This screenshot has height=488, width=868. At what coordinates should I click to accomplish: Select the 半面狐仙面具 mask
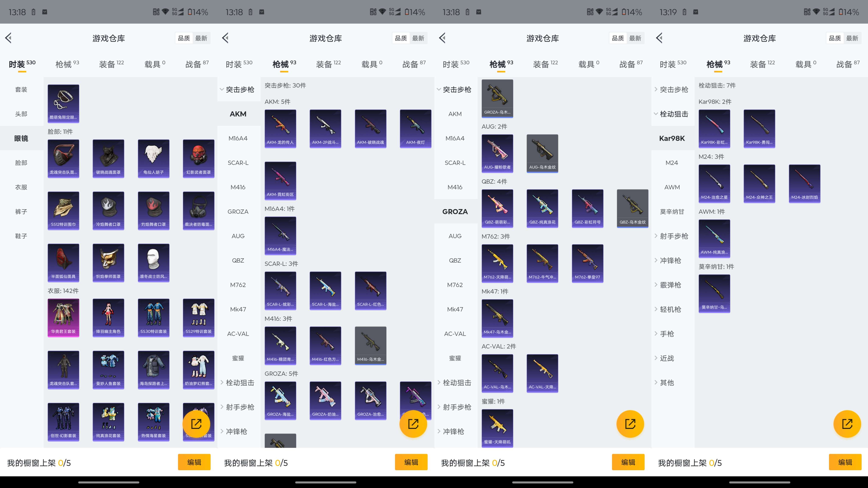63,263
